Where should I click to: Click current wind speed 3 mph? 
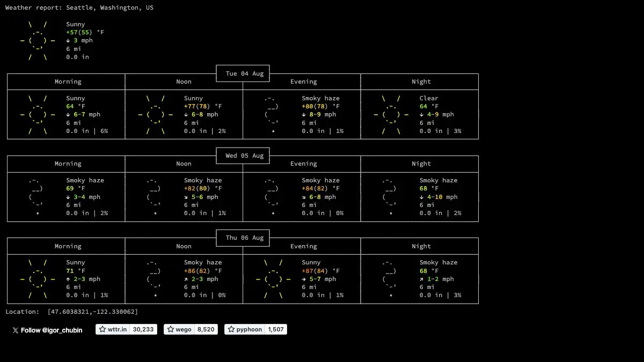pos(79,41)
